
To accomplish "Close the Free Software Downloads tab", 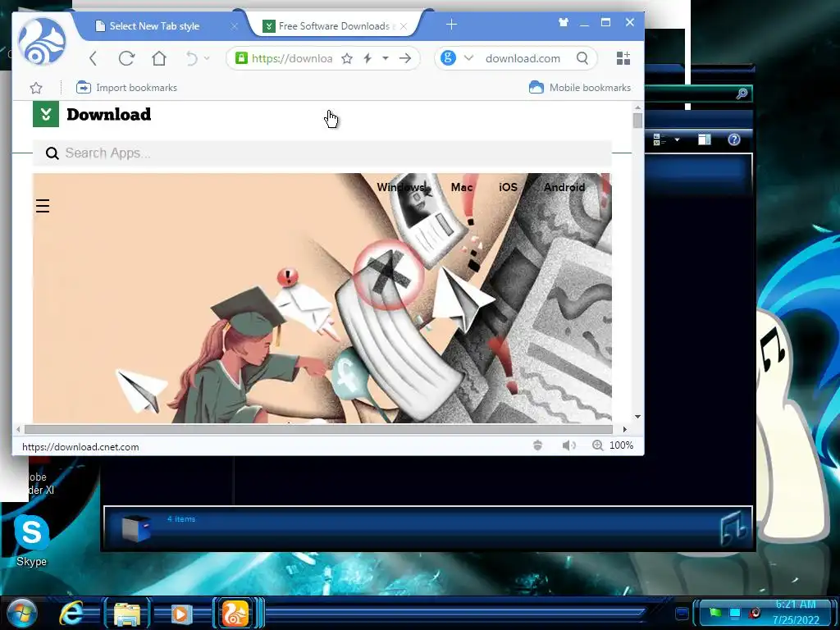I will (404, 25).
